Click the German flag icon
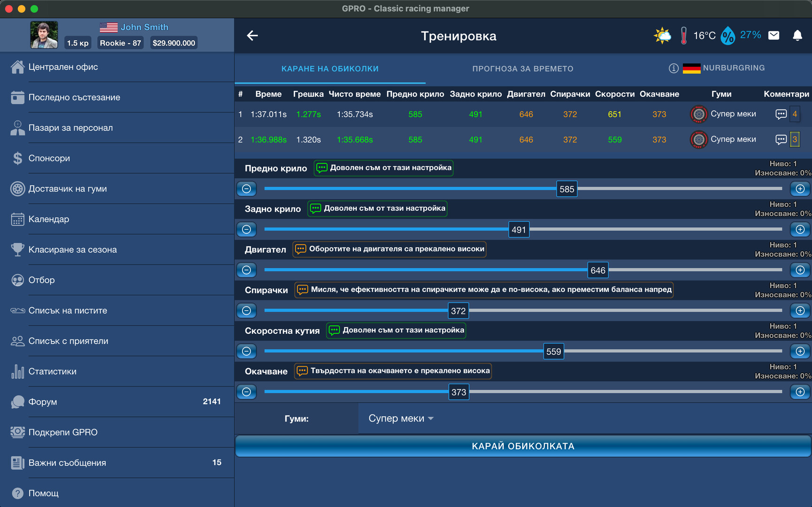 tap(691, 68)
